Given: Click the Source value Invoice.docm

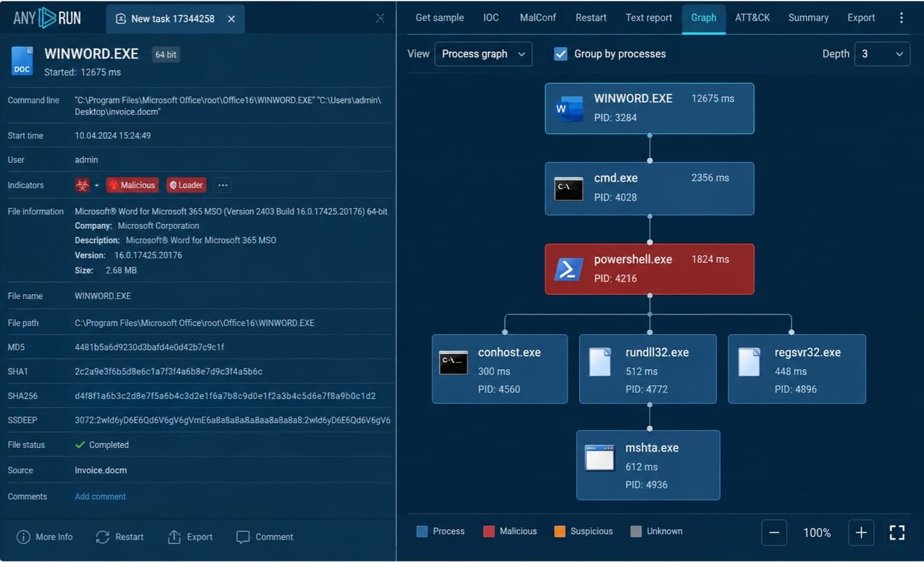Looking at the screenshot, I should tap(101, 470).
